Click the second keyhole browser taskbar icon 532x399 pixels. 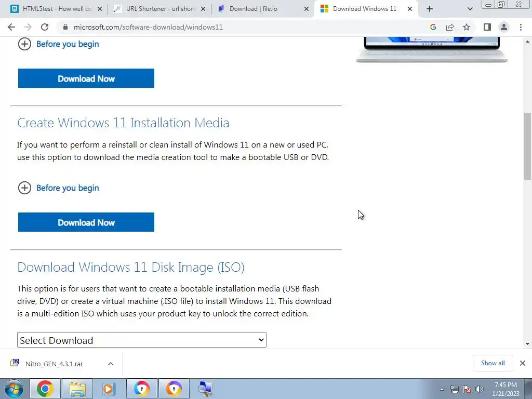(174, 389)
